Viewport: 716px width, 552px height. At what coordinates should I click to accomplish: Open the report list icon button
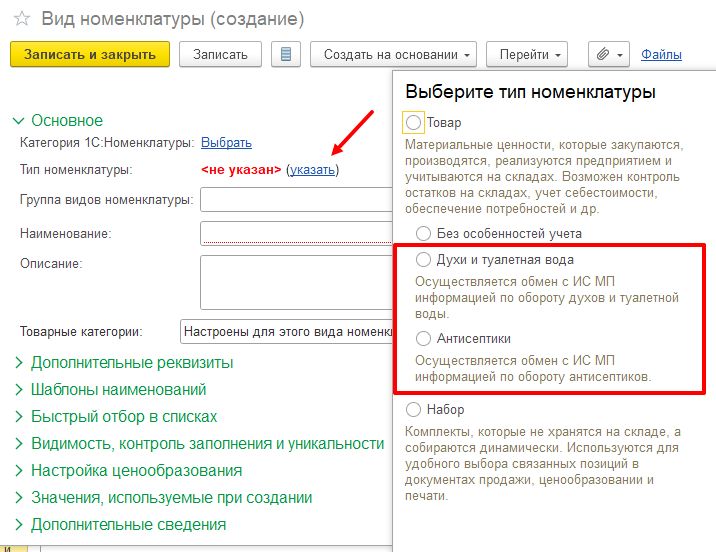point(287,54)
